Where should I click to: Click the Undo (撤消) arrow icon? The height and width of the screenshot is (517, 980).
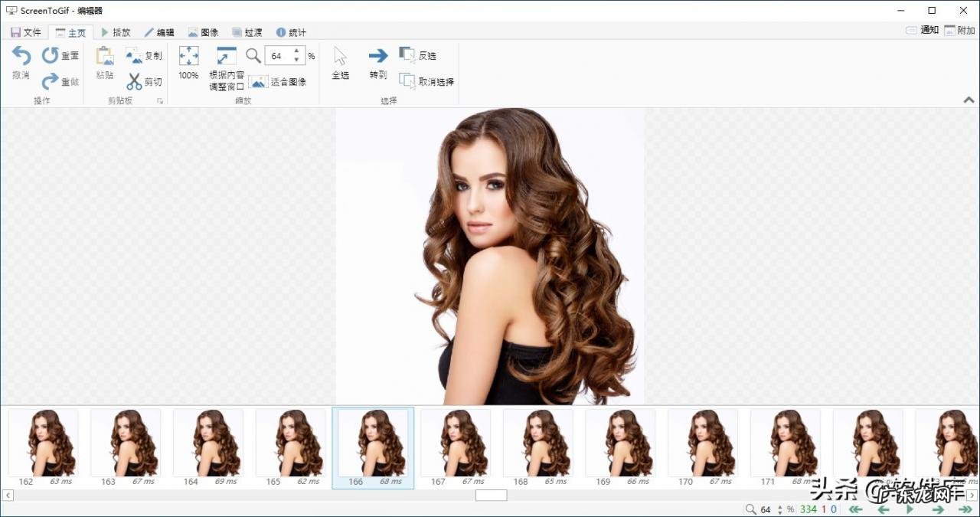pos(21,56)
